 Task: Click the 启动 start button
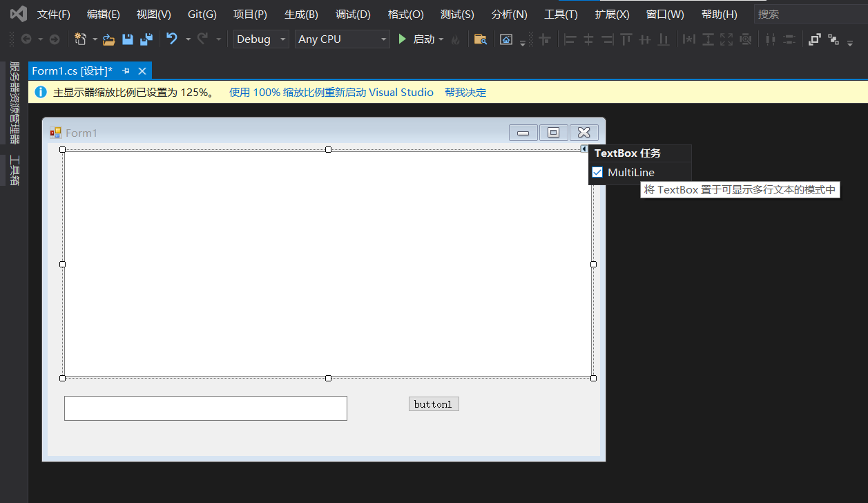(417, 39)
